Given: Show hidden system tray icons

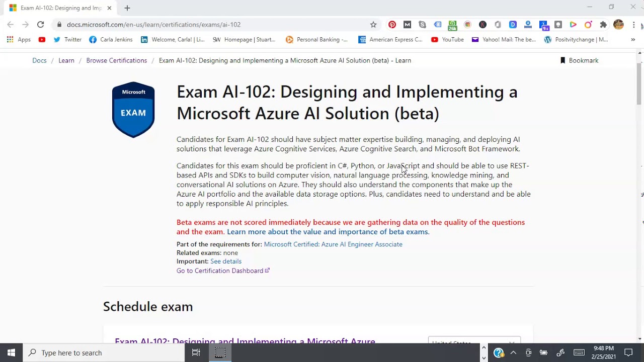Looking at the screenshot, I should pos(513,352).
